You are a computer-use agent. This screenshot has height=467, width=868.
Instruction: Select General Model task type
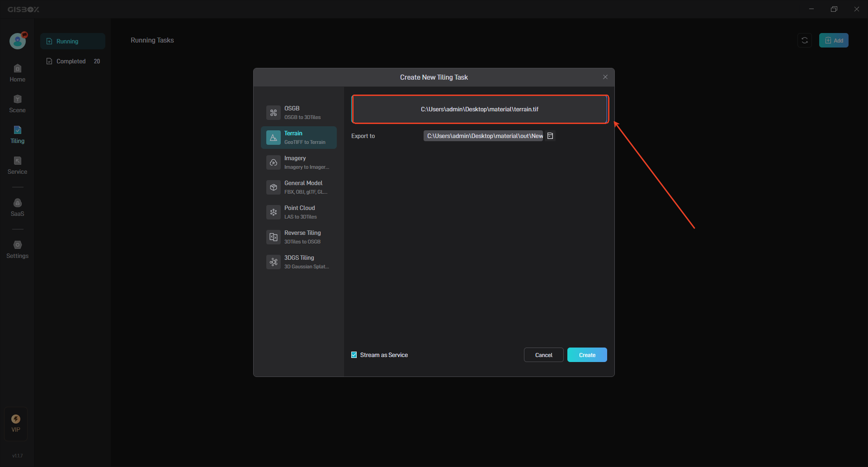point(299,187)
